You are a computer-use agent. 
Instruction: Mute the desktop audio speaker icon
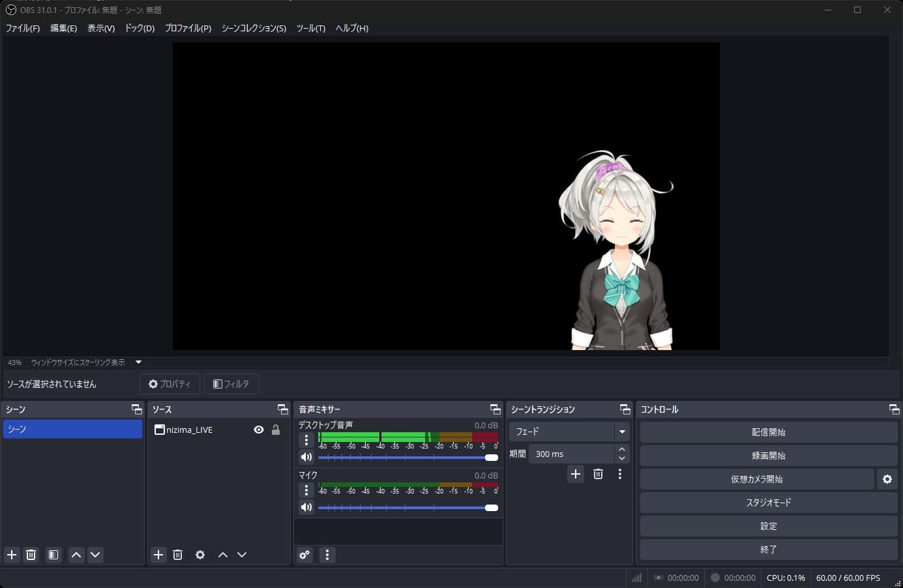pyautogui.click(x=306, y=457)
